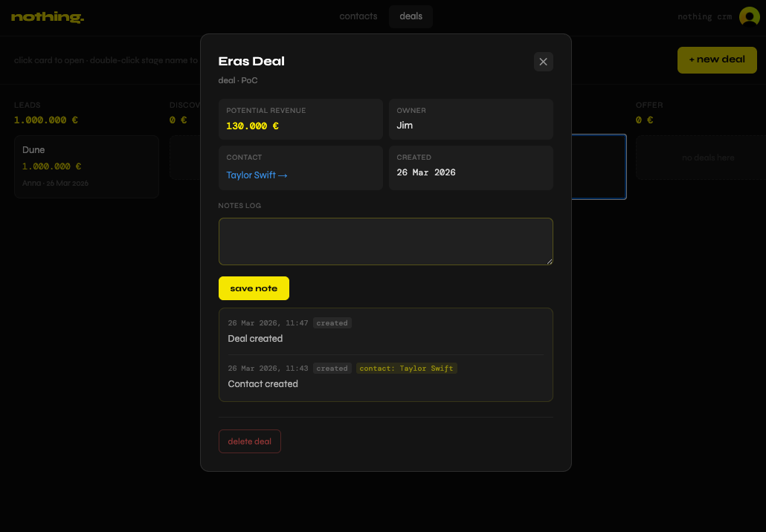Click the owner value Jim
The width and height of the screenshot is (766, 532).
coord(405,126)
